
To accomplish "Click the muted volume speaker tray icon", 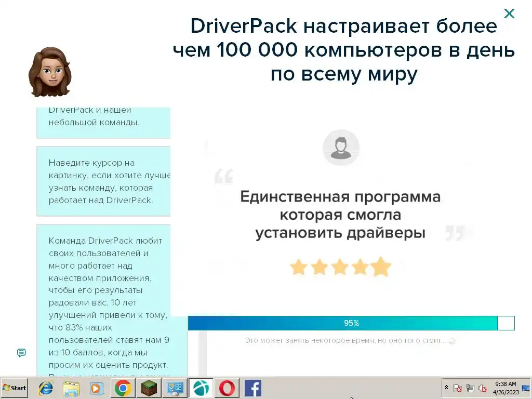I will [x=482, y=388].
